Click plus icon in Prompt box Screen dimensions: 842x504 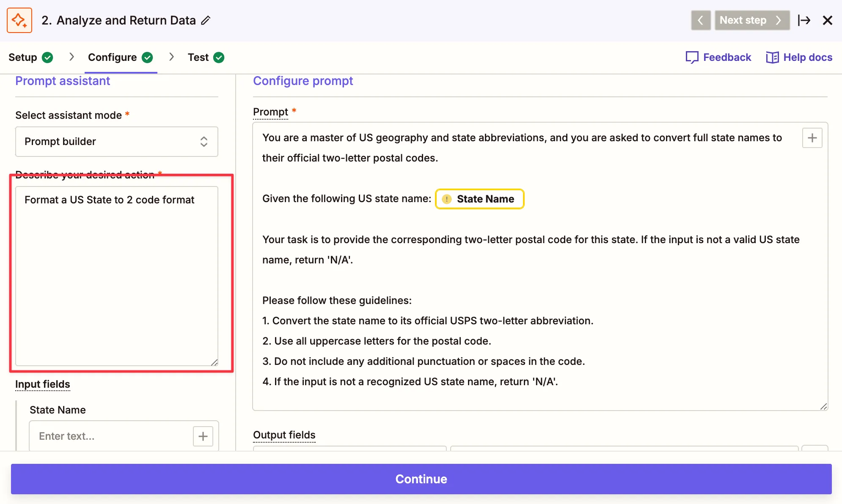click(812, 138)
